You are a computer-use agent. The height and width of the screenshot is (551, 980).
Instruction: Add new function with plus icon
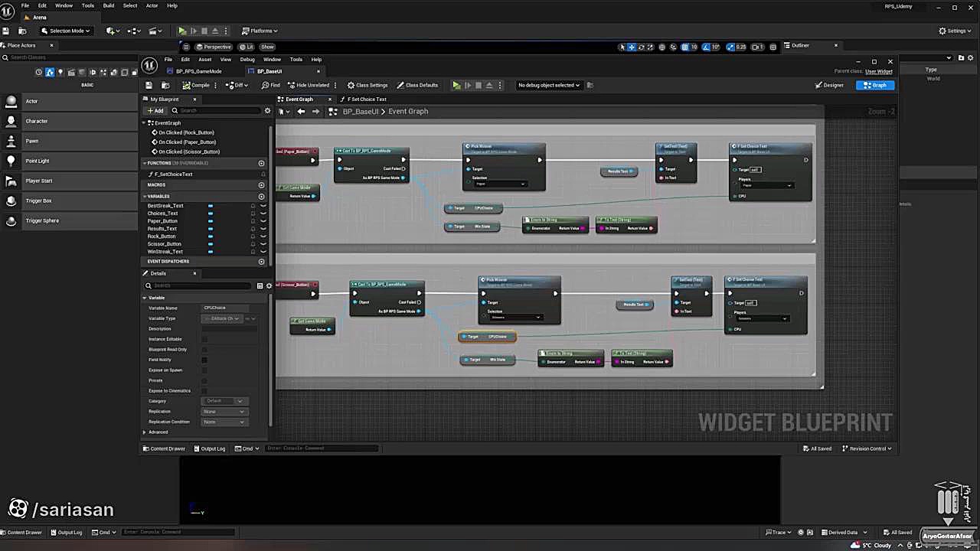[x=261, y=163]
